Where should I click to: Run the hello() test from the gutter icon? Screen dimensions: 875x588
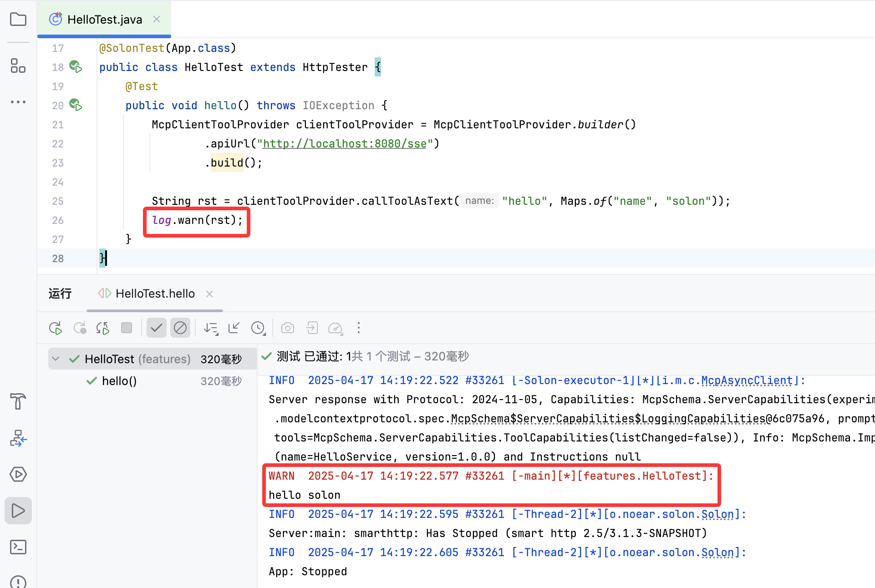(76, 105)
